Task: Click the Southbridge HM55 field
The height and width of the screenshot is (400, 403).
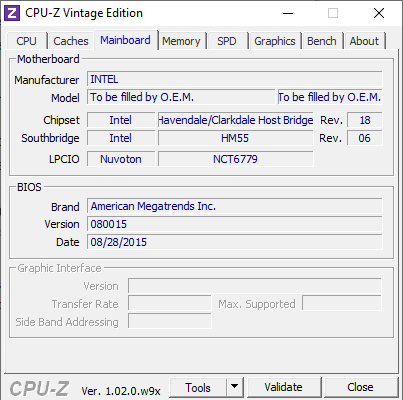Action: click(x=235, y=138)
